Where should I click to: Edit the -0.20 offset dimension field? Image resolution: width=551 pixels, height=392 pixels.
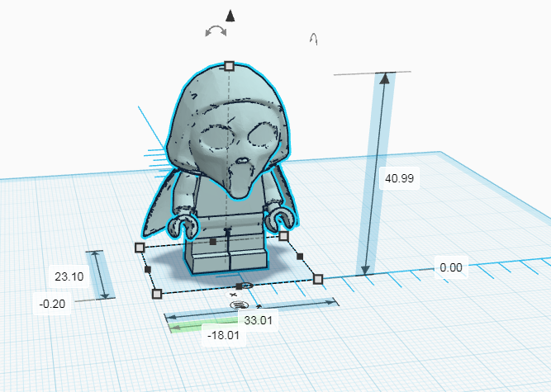(52, 304)
